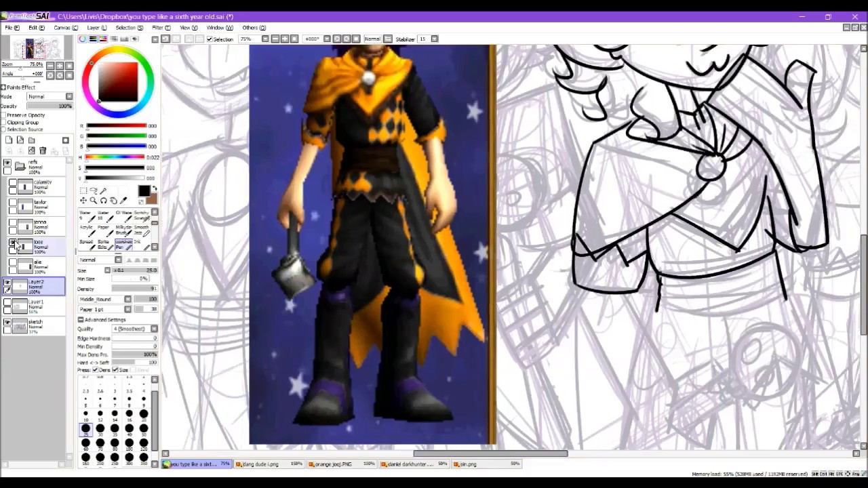Image resolution: width=868 pixels, height=488 pixels.
Task: Open the Stabilizer value dropdown
Action: tap(435, 39)
